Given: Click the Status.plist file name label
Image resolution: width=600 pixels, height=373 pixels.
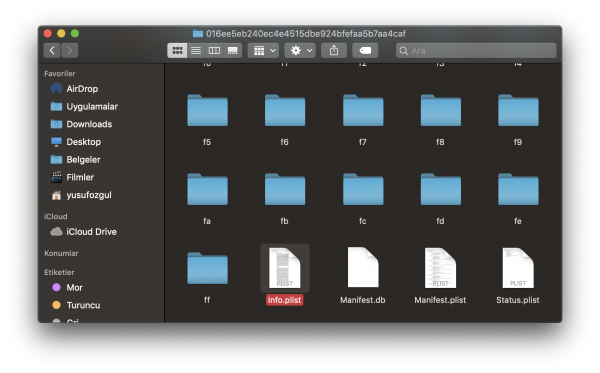Looking at the screenshot, I should pyautogui.click(x=518, y=300).
